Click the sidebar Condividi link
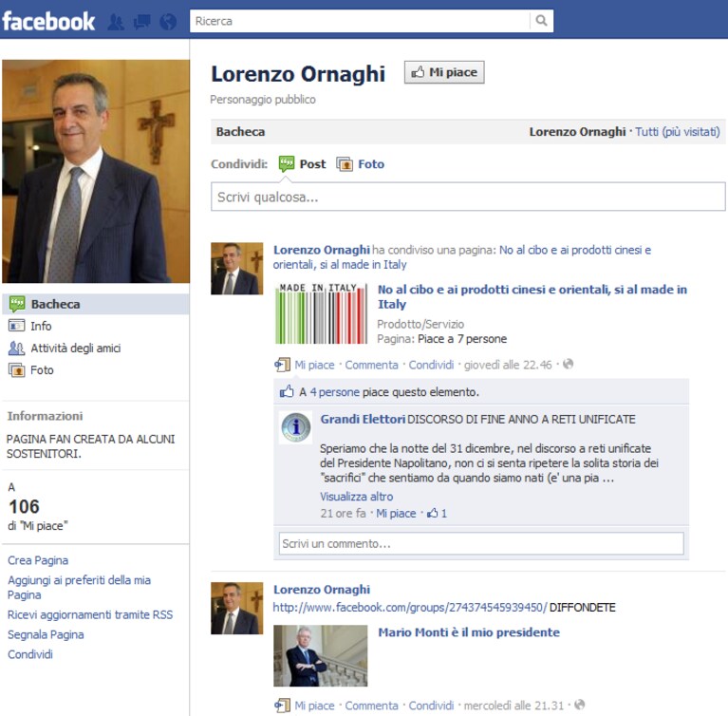 click(30, 654)
